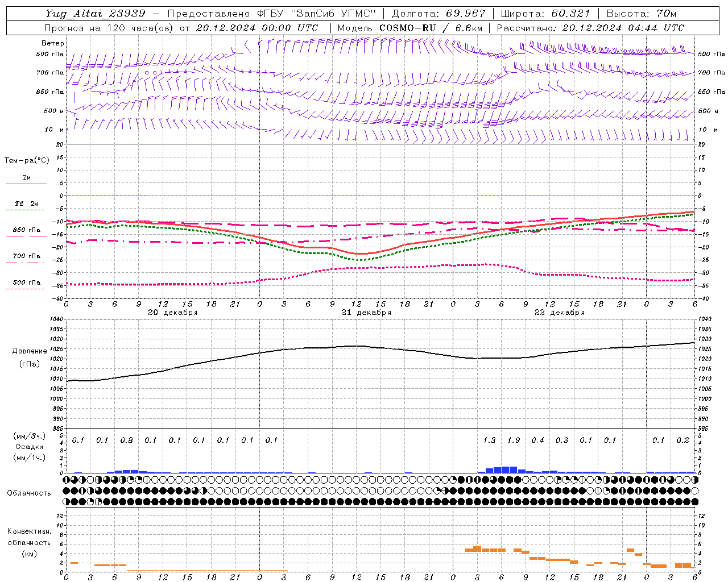This screenshot has width=728, height=582.
Task: Click the red line sample under 2м legend
Action: point(26,184)
